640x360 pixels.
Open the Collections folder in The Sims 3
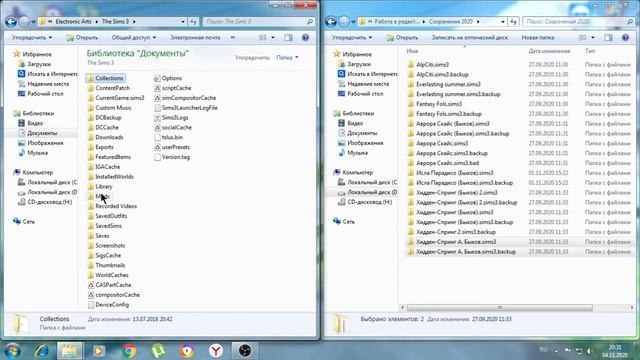click(x=105, y=78)
